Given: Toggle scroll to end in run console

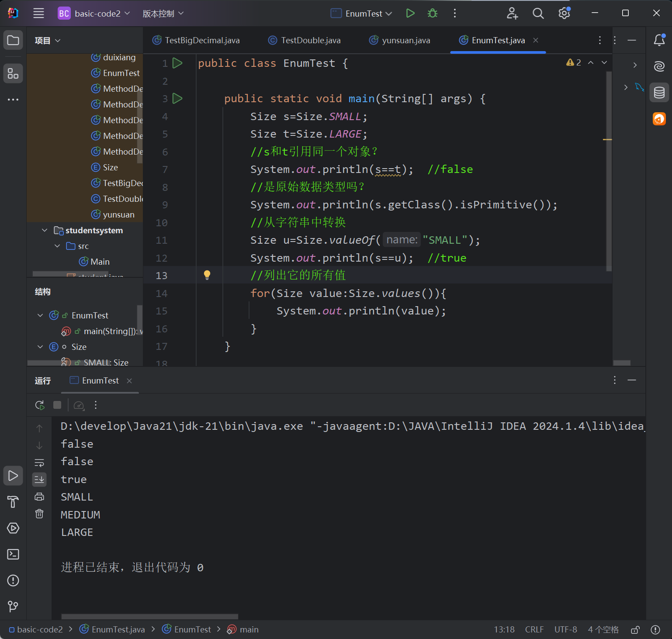Looking at the screenshot, I should point(39,480).
